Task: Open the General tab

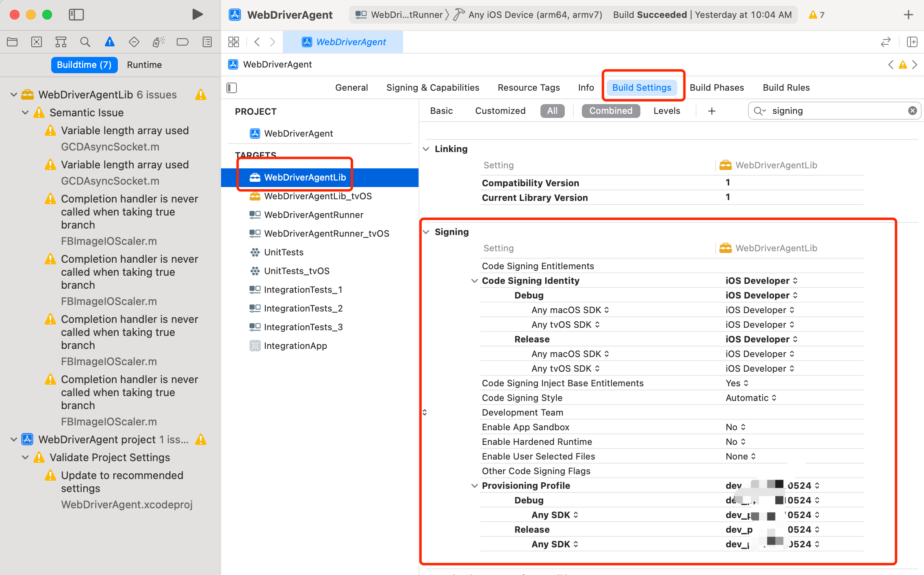Action: pos(351,87)
